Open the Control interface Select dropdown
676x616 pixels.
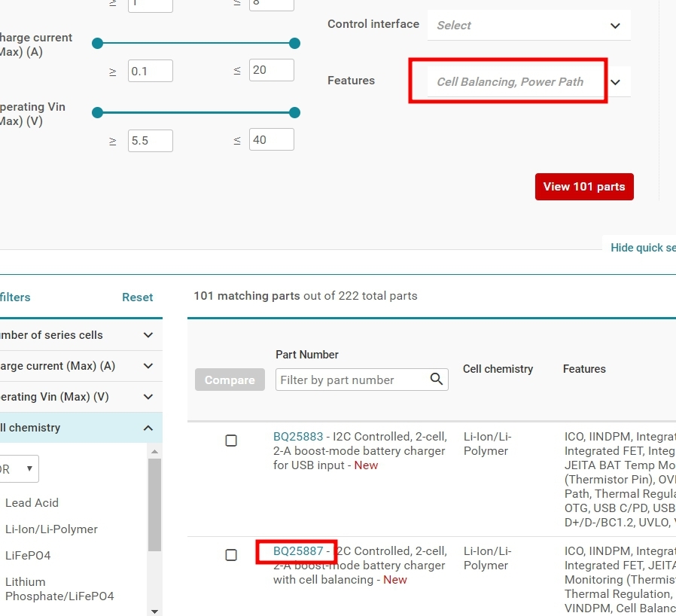tap(528, 26)
